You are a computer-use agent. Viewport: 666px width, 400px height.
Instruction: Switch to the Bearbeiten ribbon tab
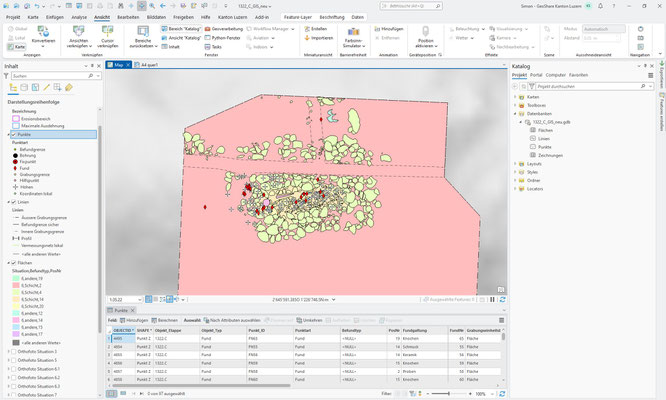(x=128, y=18)
